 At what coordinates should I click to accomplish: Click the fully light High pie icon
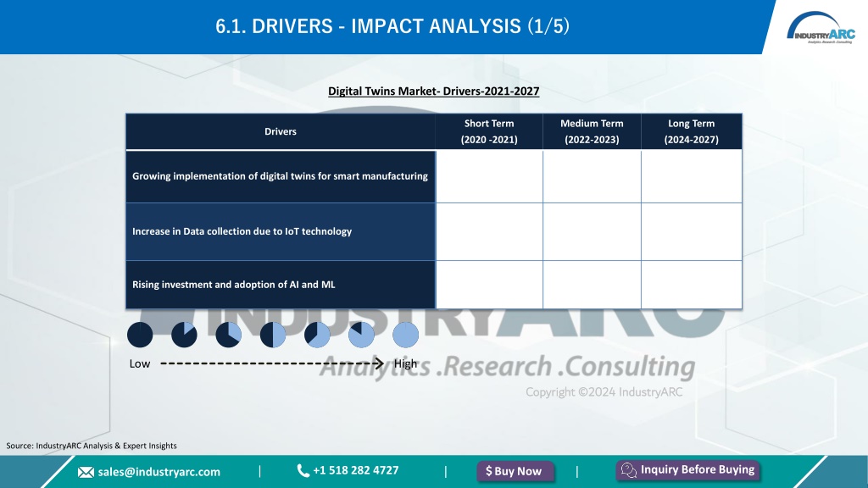pyautogui.click(x=406, y=335)
